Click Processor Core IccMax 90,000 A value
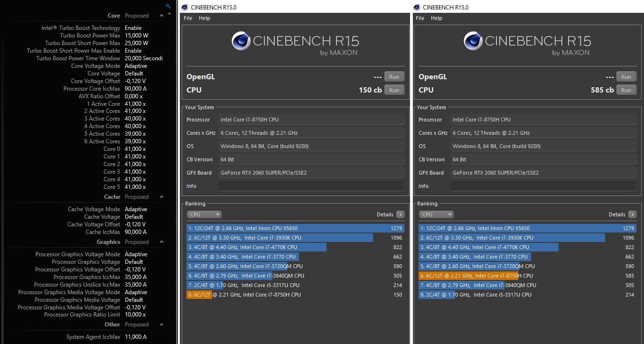644x344 pixels. [136, 89]
